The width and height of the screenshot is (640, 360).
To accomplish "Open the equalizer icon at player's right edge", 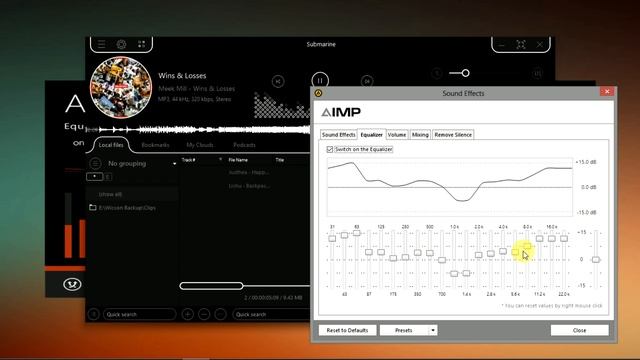I will tap(538, 73).
